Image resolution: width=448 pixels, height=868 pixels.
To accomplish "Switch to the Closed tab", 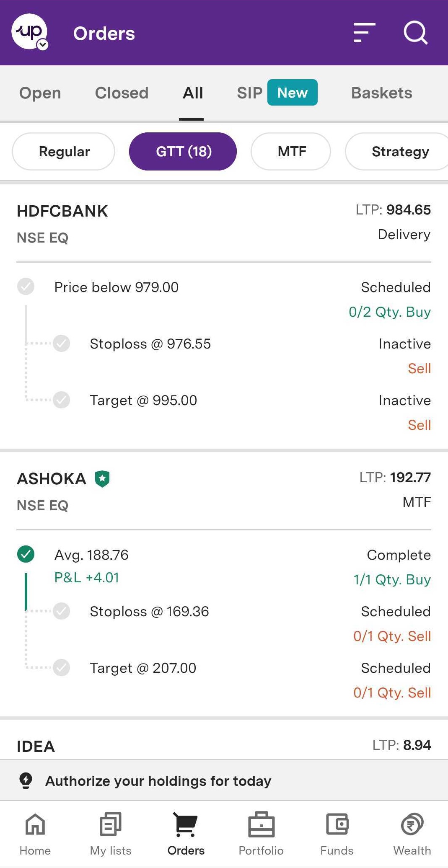I will (x=122, y=93).
